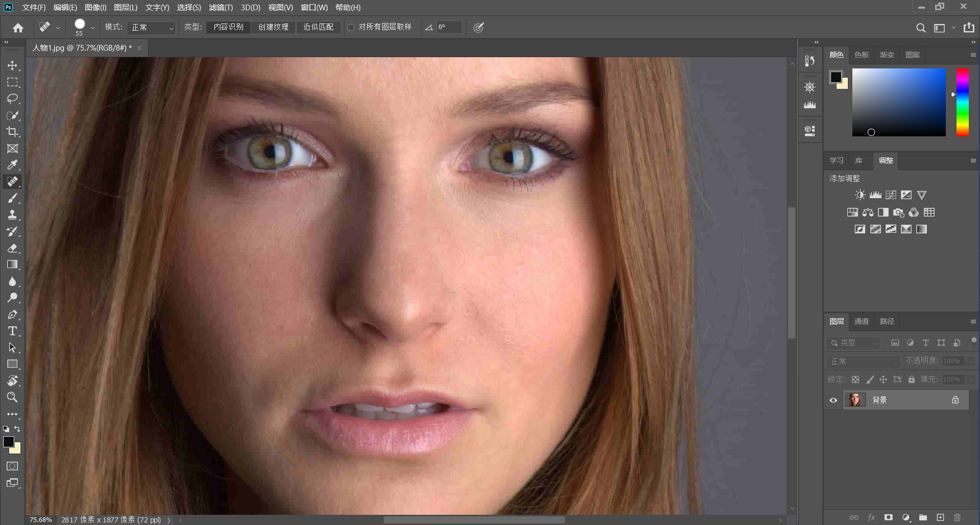Select the Hand tool
Screen dimensions: 980x525
pos(12,380)
